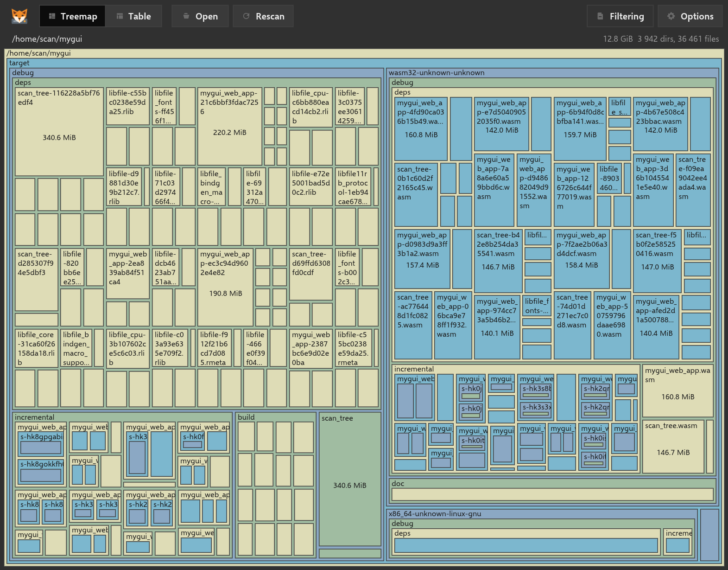Click the wasm32-unknown-unknown folder label
The width and height of the screenshot is (728, 570).
tap(437, 73)
